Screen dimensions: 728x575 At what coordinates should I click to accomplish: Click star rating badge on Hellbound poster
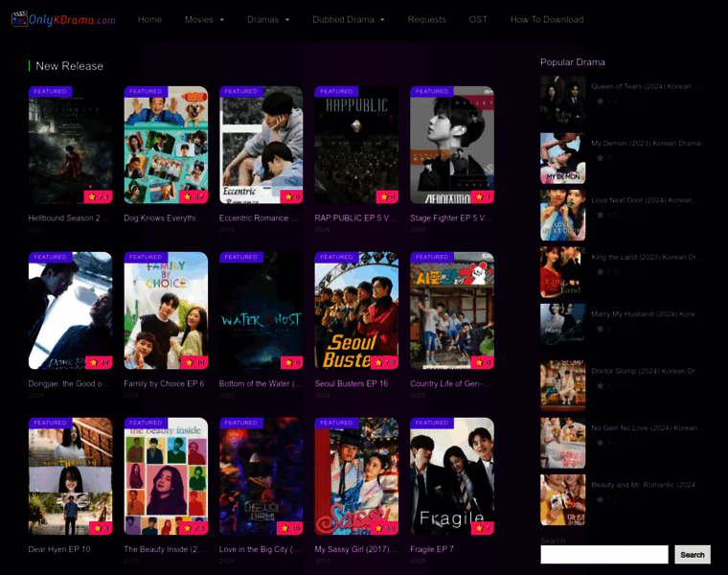99,196
